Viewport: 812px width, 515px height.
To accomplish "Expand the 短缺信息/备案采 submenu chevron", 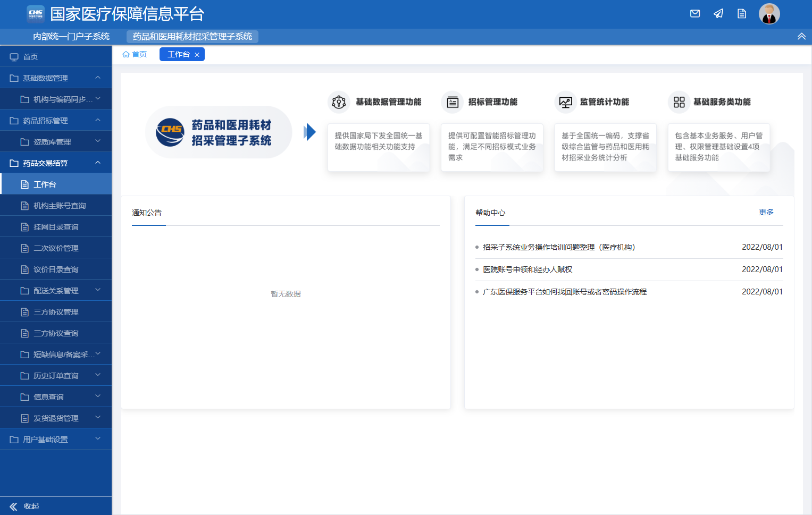I will [98, 354].
